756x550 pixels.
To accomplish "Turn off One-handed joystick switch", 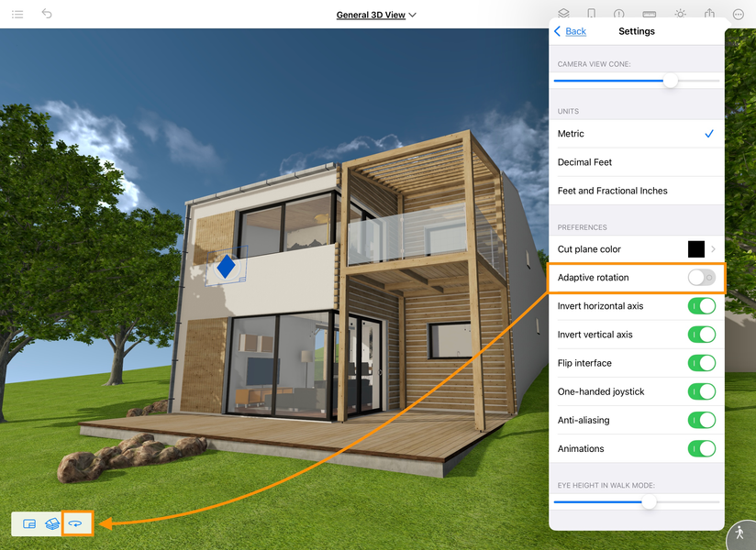I will pyautogui.click(x=702, y=391).
